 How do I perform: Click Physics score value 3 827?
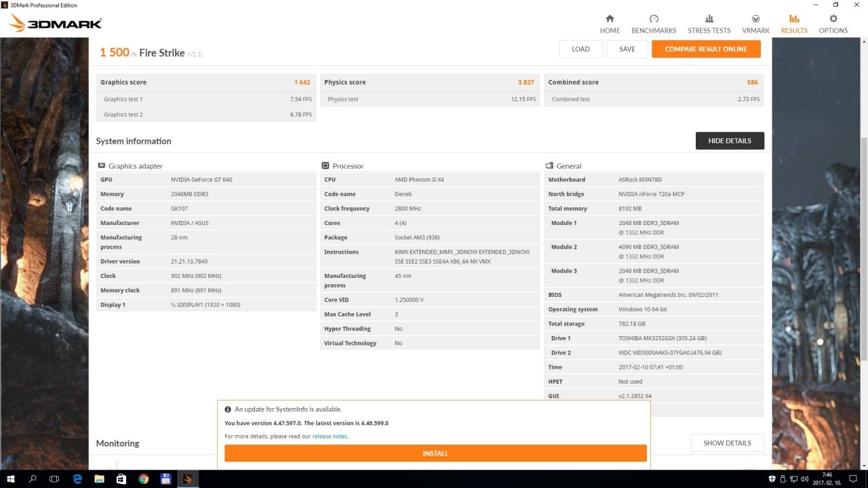(526, 82)
